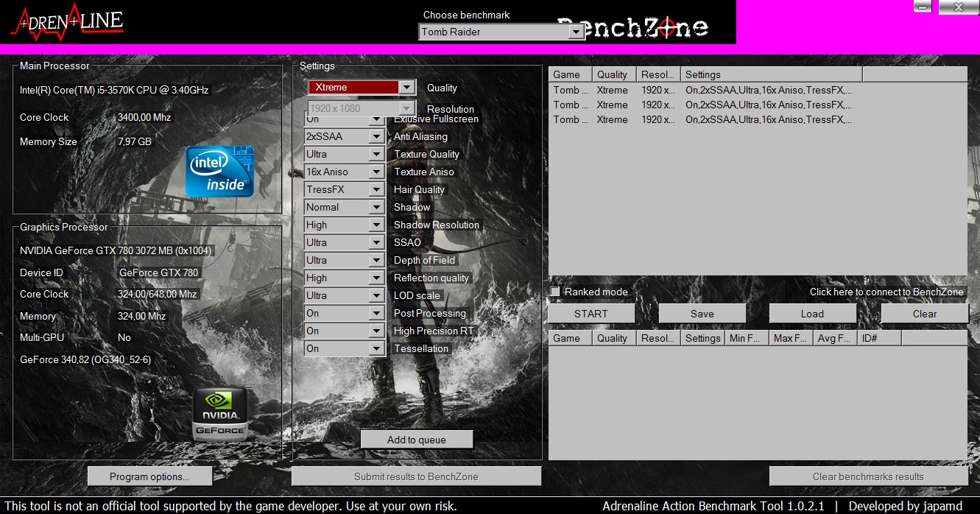Click the Avg FPS results column header
The image size is (980, 514).
point(834,338)
